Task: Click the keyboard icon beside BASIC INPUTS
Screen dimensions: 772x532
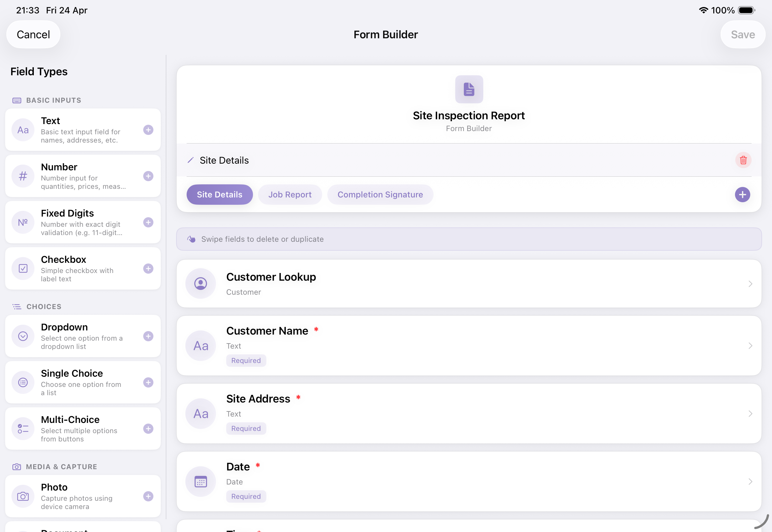Action: (x=17, y=100)
